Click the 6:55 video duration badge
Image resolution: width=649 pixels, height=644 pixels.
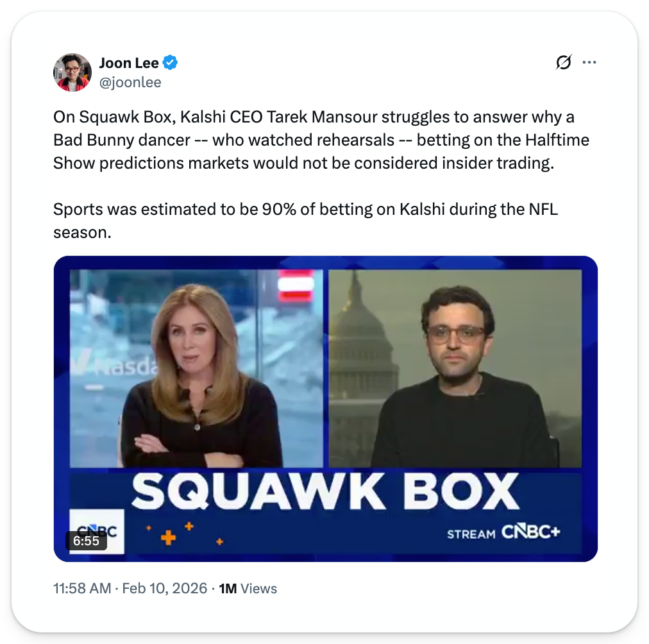tap(86, 541)
